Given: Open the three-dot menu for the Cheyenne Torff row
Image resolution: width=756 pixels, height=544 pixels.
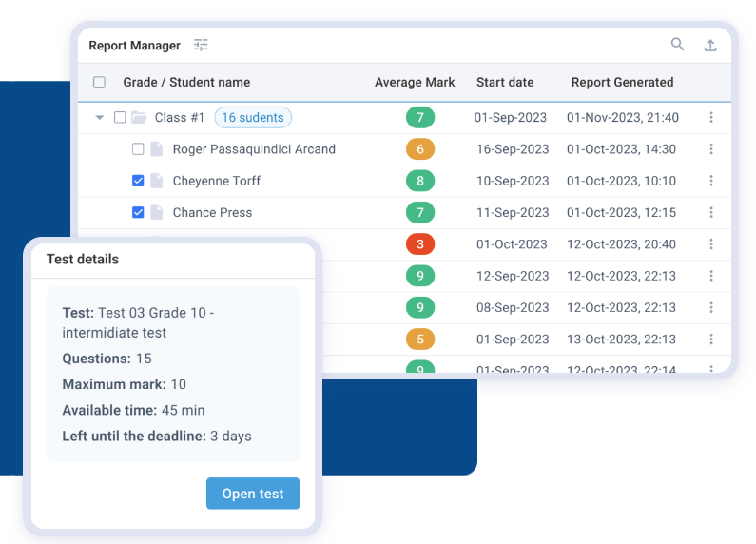Looking at the screenshot, I should [x=710, y=181].
